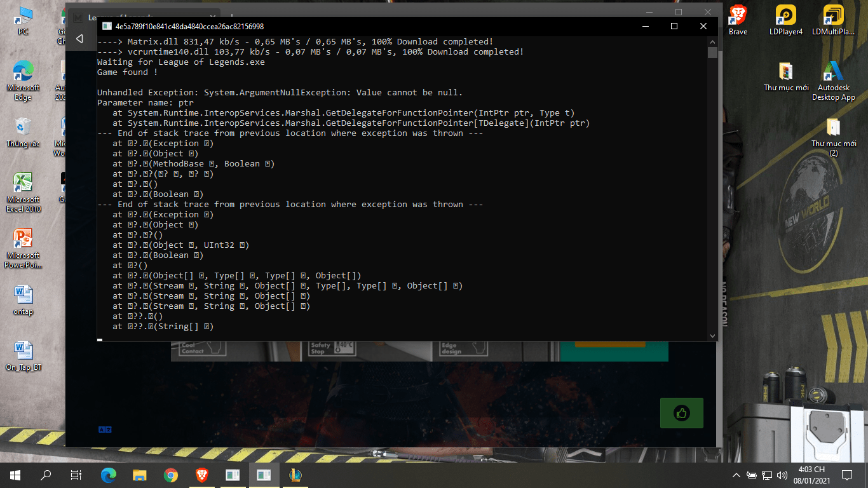
Task: Open the On_Tap_BT Word document
Action: 23,356
